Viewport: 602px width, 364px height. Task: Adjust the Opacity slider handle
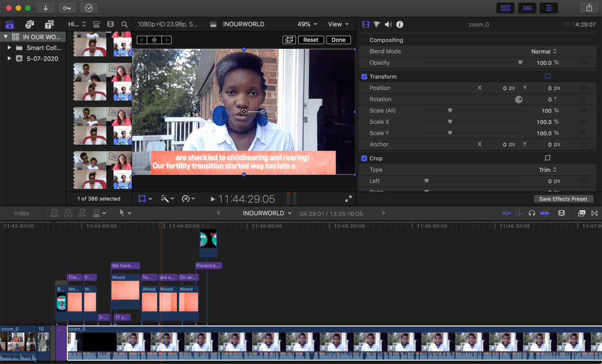click(520, 63)
